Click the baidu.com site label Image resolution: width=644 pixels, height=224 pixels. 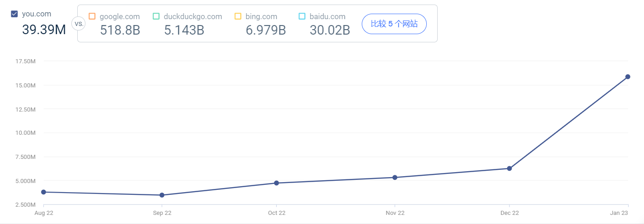click(x=327, y=16)
